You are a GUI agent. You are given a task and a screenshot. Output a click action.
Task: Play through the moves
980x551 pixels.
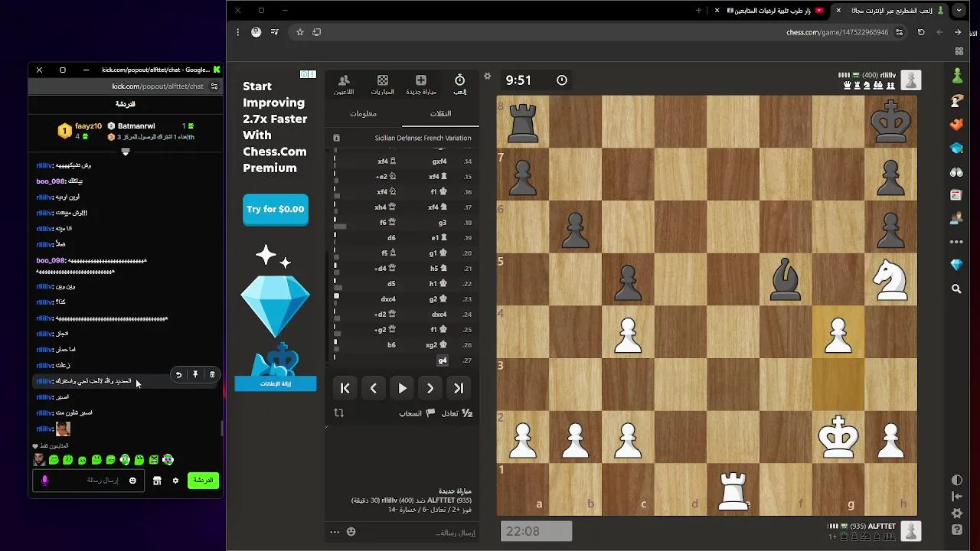coord(402,388)
